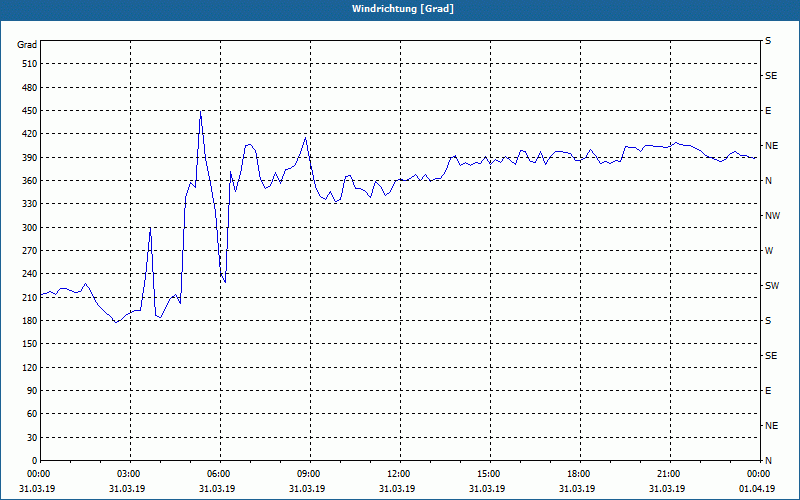This screenshot has width=800, height=500.
Task: Select the 510 value on the degree axis
Action: pyautogui.click(x=30, y=64)
